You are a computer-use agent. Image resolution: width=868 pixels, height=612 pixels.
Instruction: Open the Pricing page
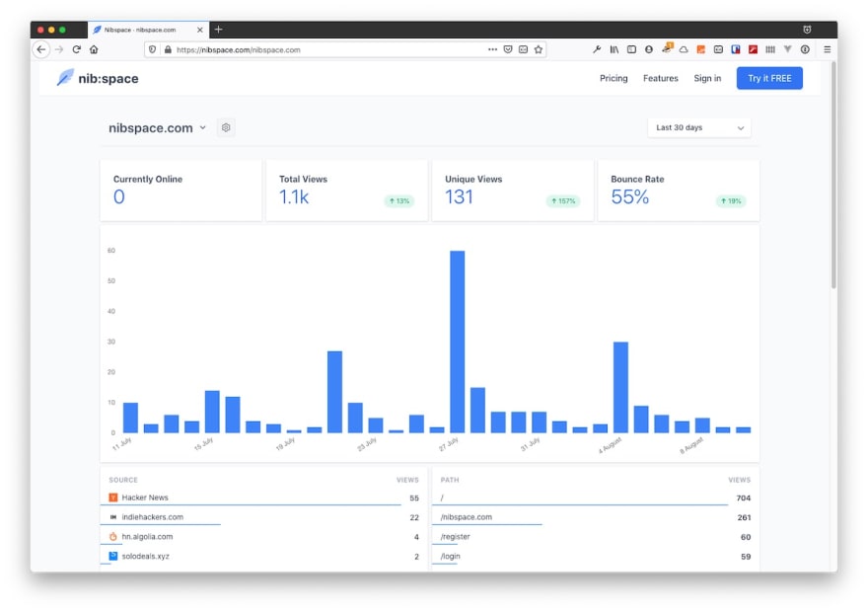coord(614,78)
